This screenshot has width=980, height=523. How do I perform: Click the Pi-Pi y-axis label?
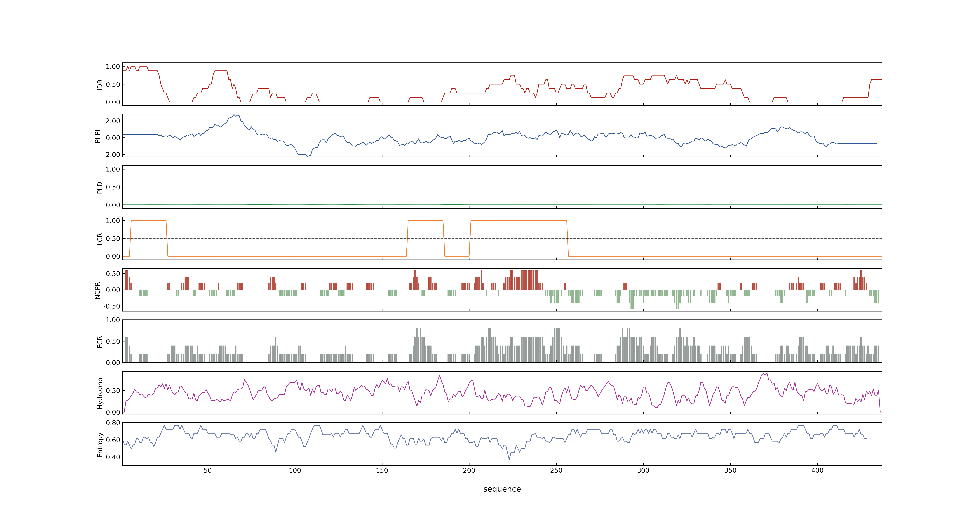[x=97, y=136]
